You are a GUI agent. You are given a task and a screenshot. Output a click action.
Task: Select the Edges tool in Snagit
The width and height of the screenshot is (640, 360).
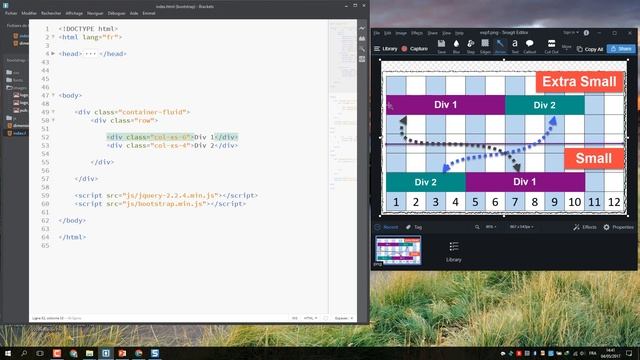(485, 46)
